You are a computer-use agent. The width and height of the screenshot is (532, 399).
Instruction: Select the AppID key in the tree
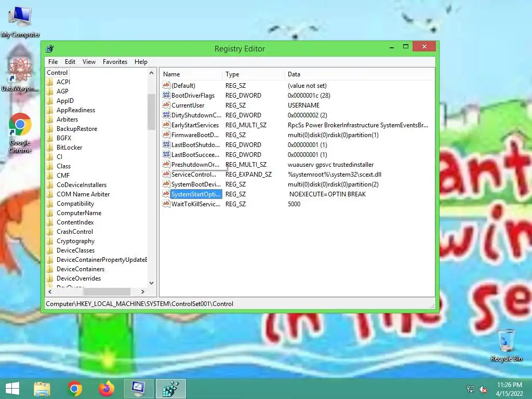[65, 101]
